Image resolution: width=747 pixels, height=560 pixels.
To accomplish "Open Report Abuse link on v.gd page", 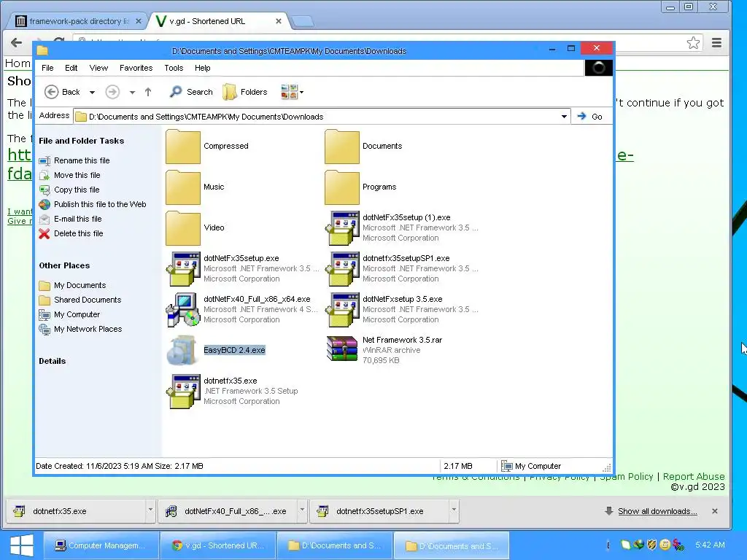I will tap(694, 477).
